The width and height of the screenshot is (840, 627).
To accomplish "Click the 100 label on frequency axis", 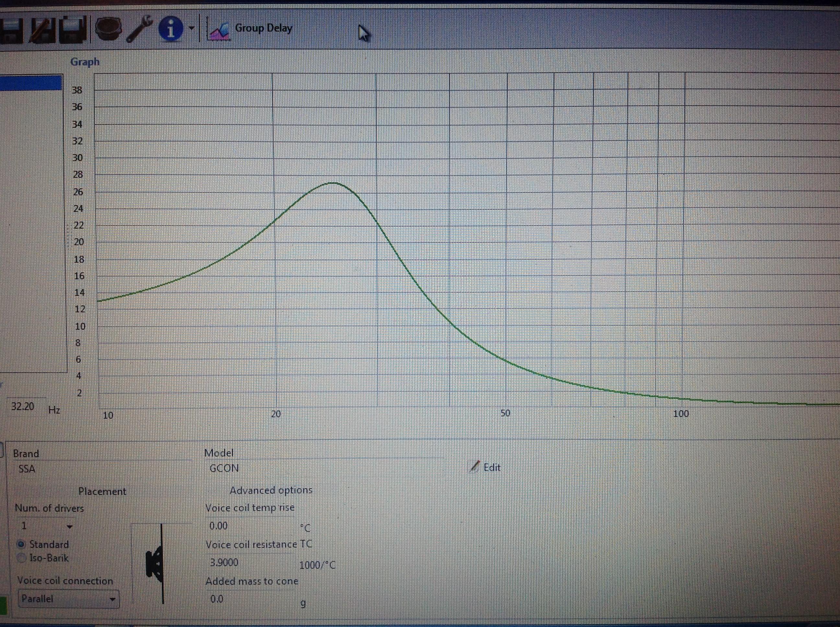I will tap(681, 413).
